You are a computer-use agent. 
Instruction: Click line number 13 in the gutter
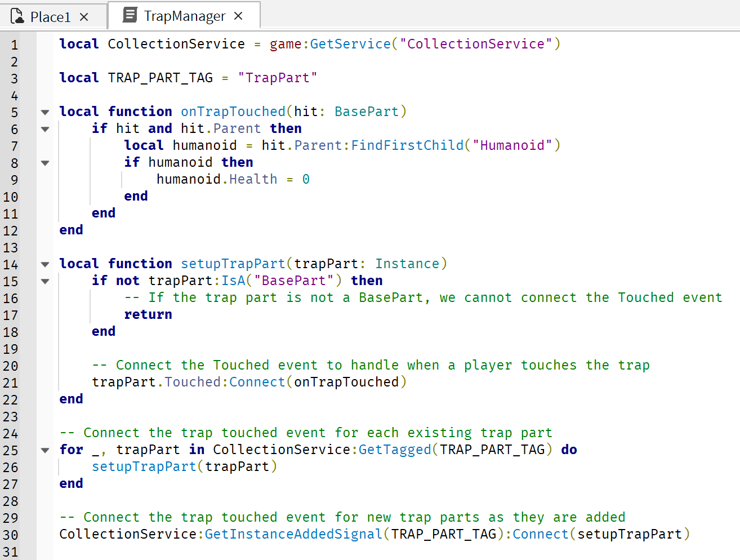click(x=11, y=248)
